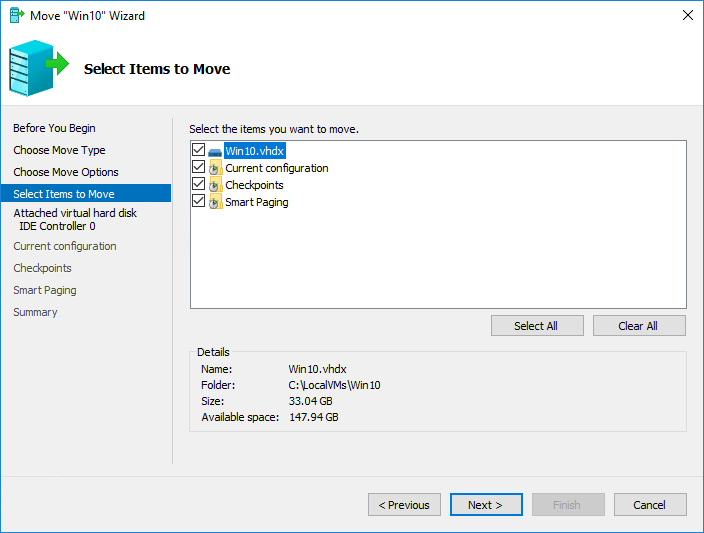Screen dimensions: 704x533
Task: Open the Choose Move Options step
Action: coord(66,172)
